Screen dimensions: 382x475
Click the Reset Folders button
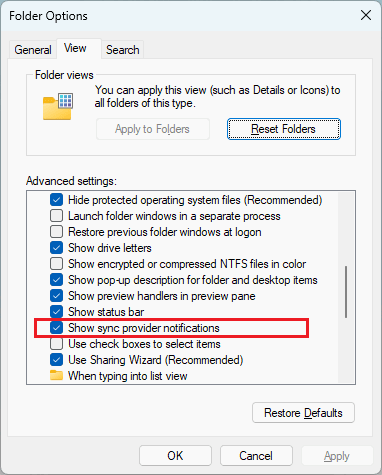tap(284, 129)
